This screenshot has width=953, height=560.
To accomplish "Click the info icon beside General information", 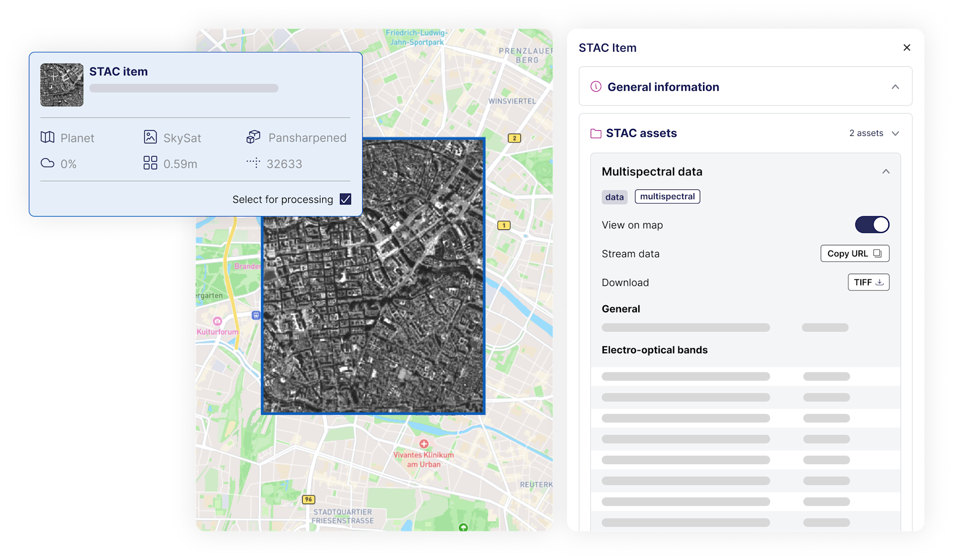I will pyautogui.click(x=595, y=87).
